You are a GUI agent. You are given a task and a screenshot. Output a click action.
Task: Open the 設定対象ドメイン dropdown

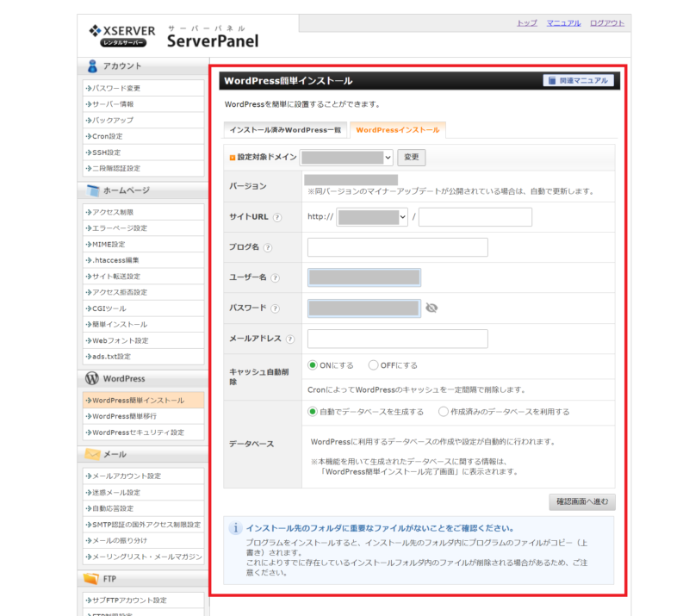346,158
